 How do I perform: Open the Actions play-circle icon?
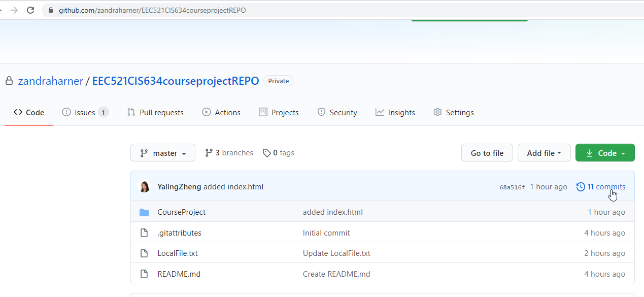(x=206, y=112)
